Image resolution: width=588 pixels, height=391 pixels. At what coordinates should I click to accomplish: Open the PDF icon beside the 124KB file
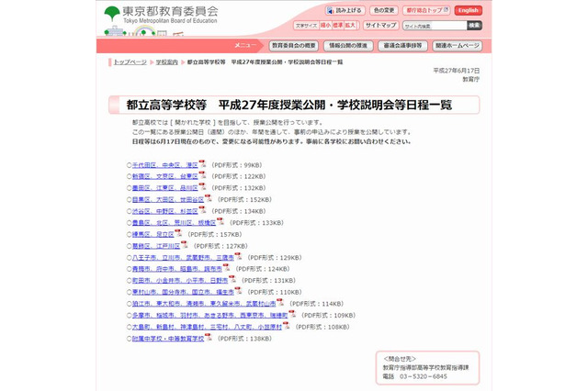coord(227,268)
